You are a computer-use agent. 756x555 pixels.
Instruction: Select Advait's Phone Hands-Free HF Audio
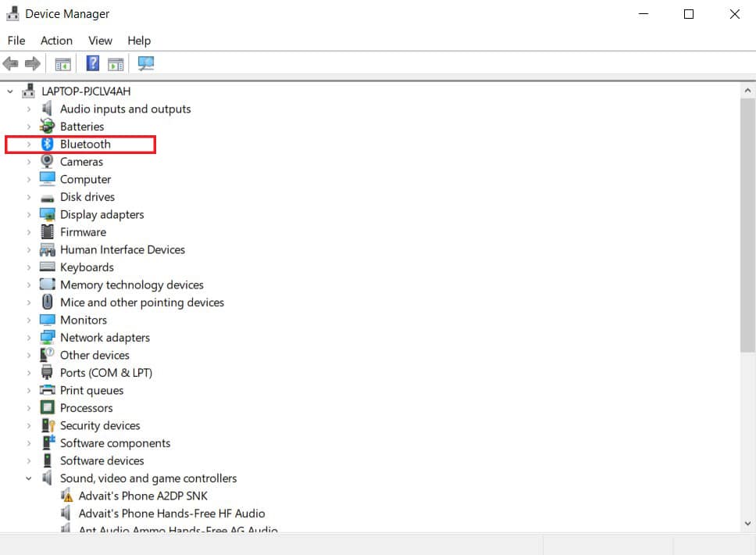click(x=171, y=513)
